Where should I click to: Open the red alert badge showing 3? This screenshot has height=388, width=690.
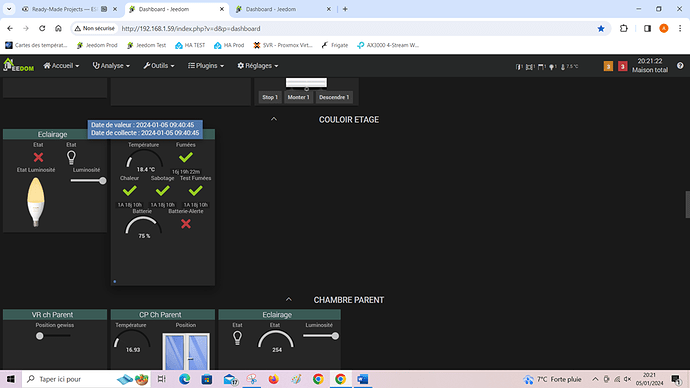tap(622, 66)
